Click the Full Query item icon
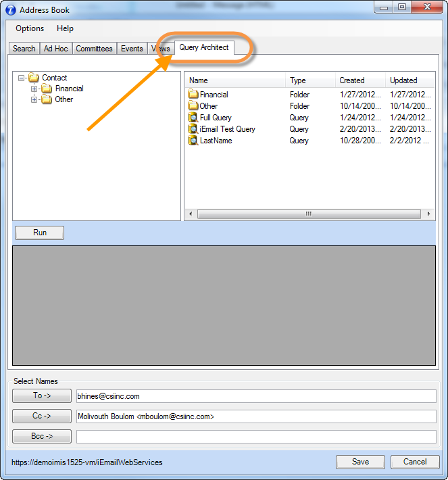 [193, 118]
